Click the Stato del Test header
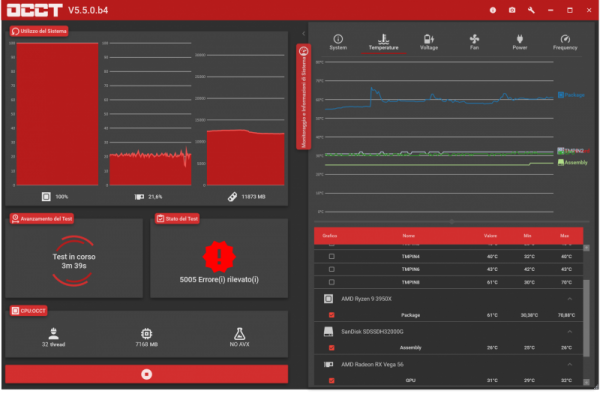Screen dimensions: 600x394 tap(177, 218)
